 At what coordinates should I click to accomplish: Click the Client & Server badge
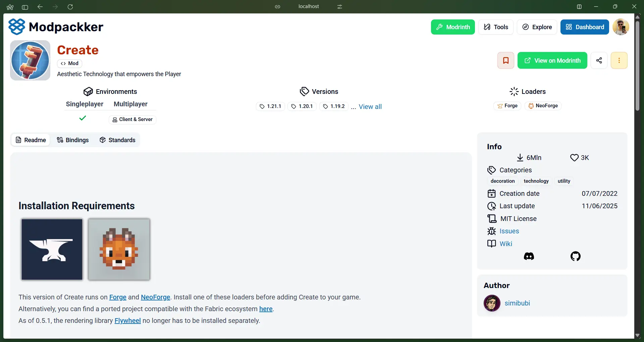(x=132, y=119)
